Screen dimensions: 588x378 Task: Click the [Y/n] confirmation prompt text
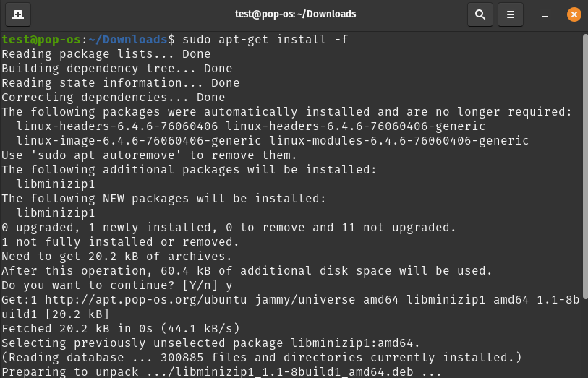coord(200,285)
